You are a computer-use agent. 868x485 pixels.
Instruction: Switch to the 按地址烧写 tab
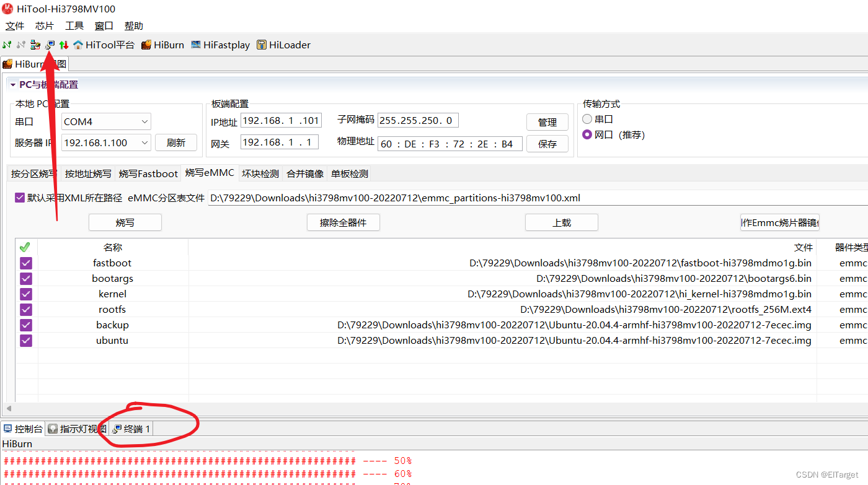pyautogui.click(x=88, y=174)
